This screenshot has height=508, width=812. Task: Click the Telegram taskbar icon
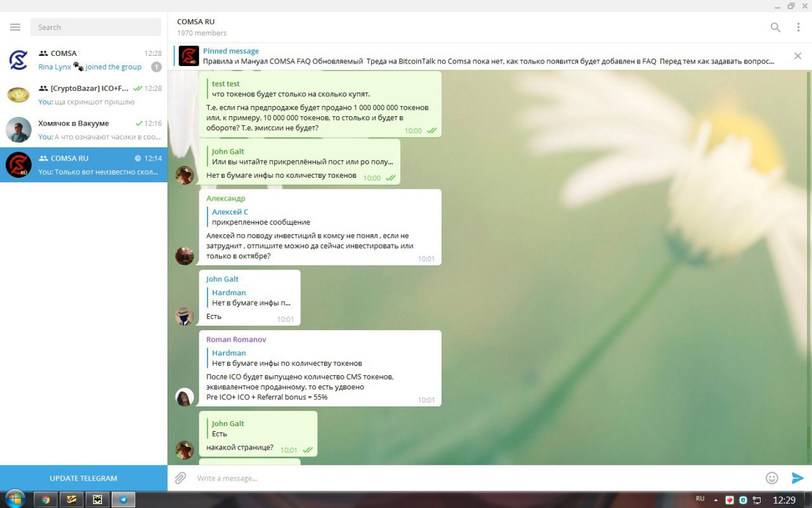pyautogui.click(x=124, y=500)
